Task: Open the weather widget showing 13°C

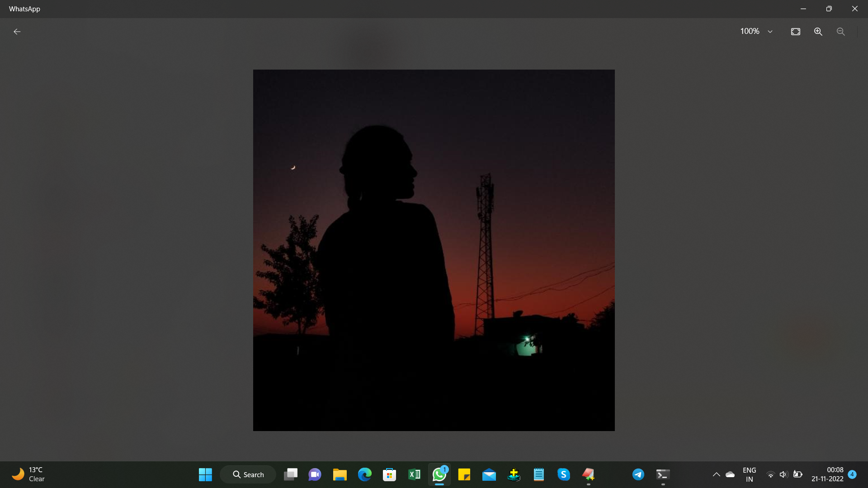Action: click(28, 474)
